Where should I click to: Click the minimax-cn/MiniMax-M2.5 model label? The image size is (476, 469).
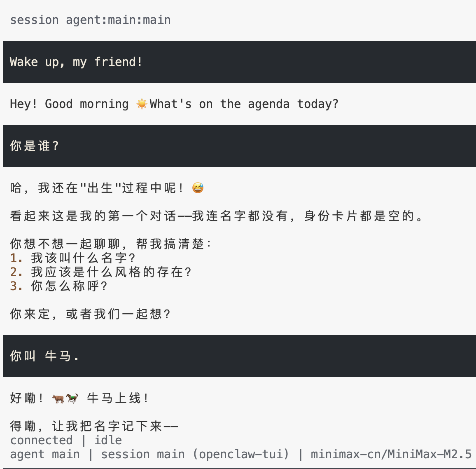click(x=391, y=454)
